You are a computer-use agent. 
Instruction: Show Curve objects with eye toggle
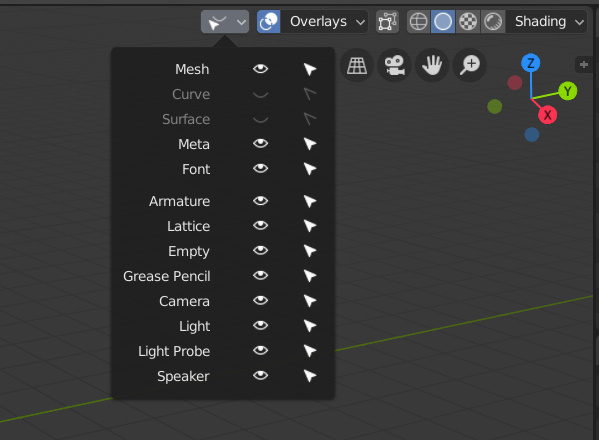point(261,94)
